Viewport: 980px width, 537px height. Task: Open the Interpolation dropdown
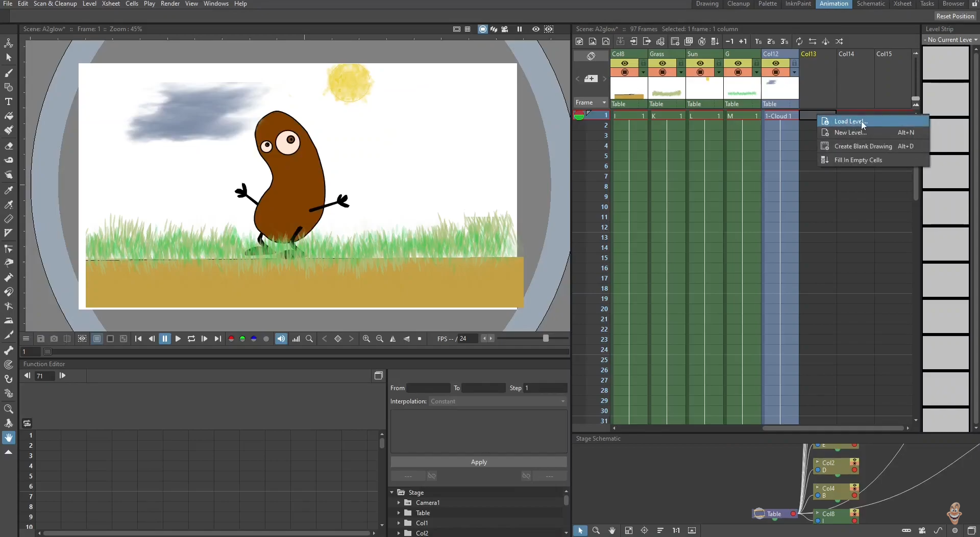498,401
